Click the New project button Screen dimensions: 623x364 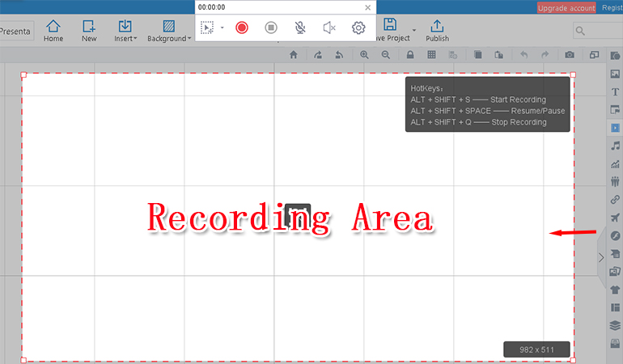pyautogui.click(x=89, y=31)
